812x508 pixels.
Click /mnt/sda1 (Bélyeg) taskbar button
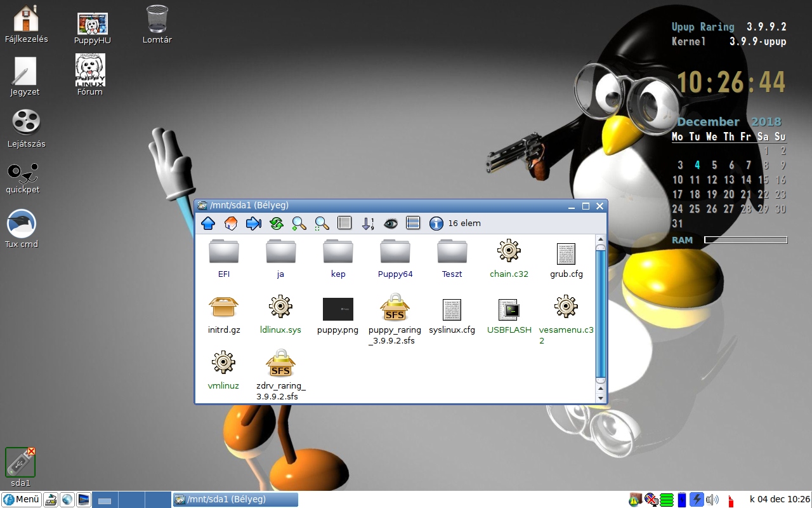pyautogui.click(x=235, y=500)
